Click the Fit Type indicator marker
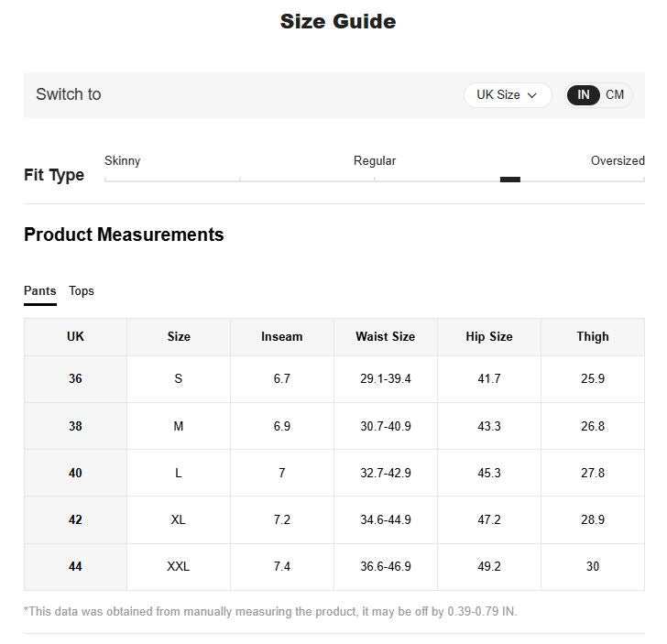The width and height of the screenshot is (667, 644). (510, 179)
